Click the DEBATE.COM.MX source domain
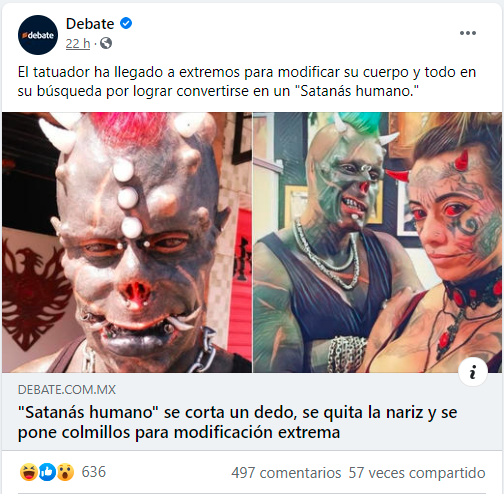Image resolution: width=504 pixels, height=494 pixels. pyautogui.click(x=67, y=390)
